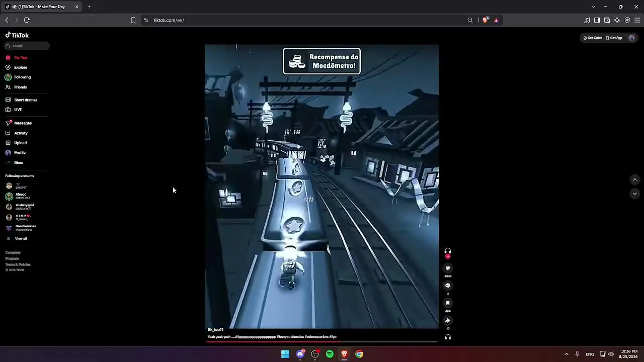Click the TikTok logo
Image resolution: width=644 pixels, height=362 pixels.
tap(17, 35)
